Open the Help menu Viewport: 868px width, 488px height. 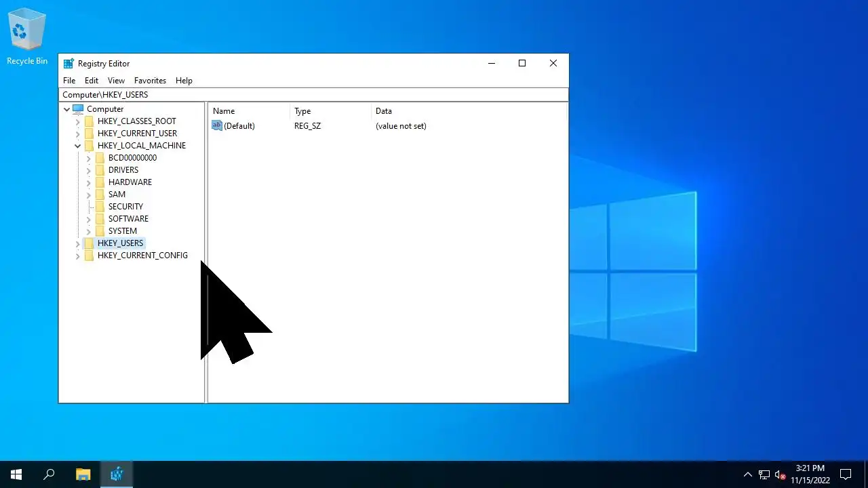coord(184,80)
